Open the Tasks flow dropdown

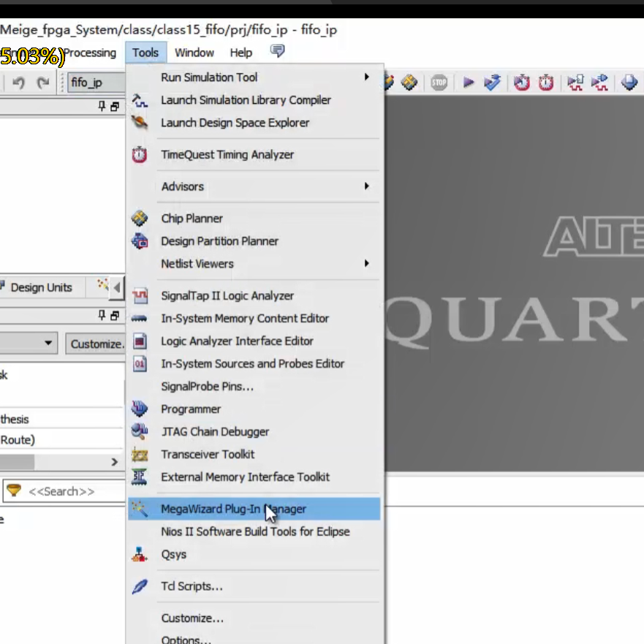pyautogui.click(x=48, y=343)
